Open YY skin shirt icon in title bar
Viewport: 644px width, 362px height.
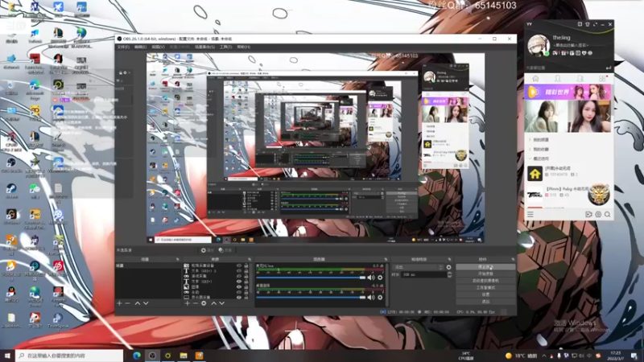[588, 25]
